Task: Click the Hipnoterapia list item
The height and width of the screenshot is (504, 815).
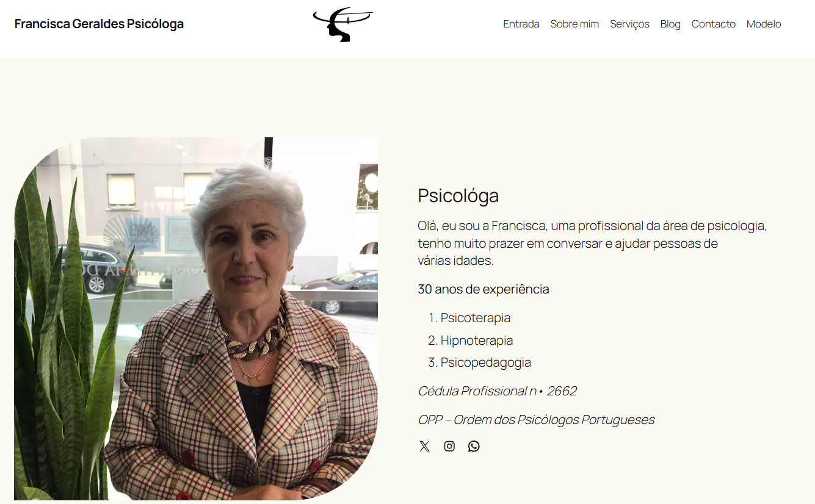Action: (477, 340)
